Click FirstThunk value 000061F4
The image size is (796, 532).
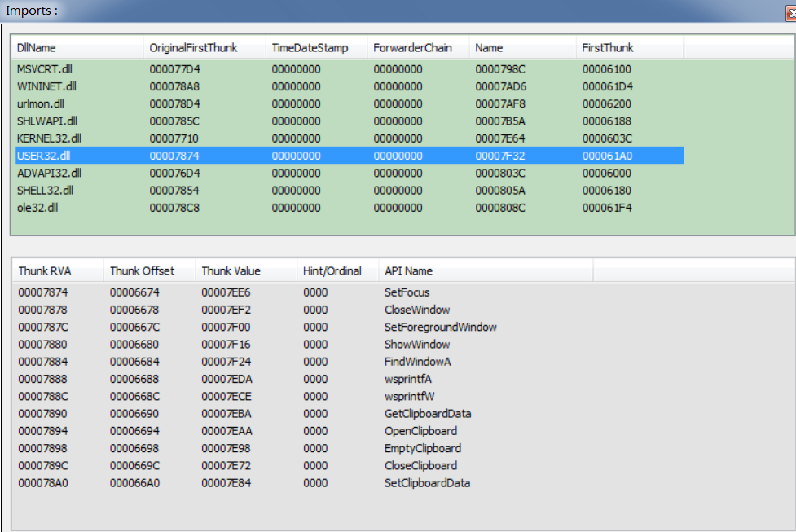pos(607,208)
